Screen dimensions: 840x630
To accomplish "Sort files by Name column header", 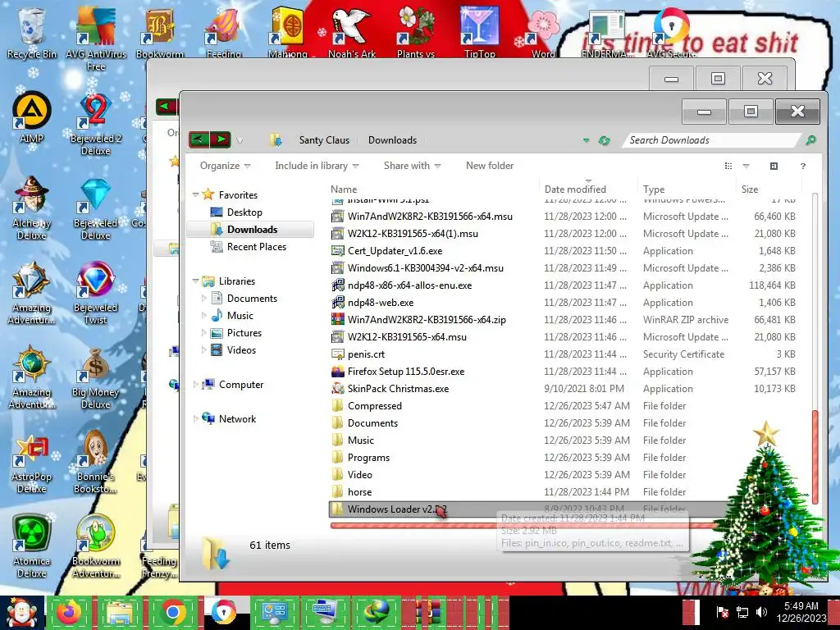I will [x=433, y=189].
